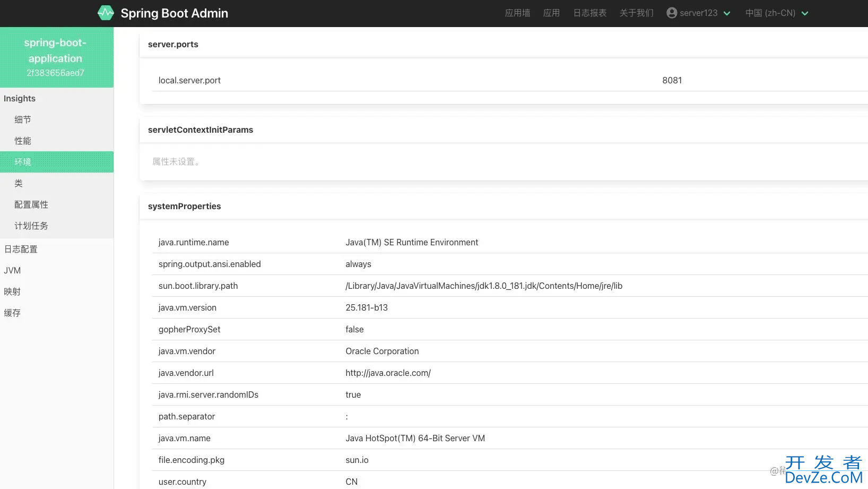Click the server.ports panel header
This screenshot has width=868, height=489.
[x=504, y=44]
